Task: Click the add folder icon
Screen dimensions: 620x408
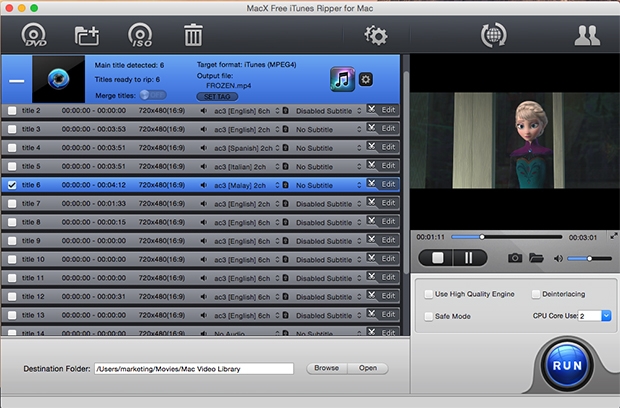Action: (88, 35)
